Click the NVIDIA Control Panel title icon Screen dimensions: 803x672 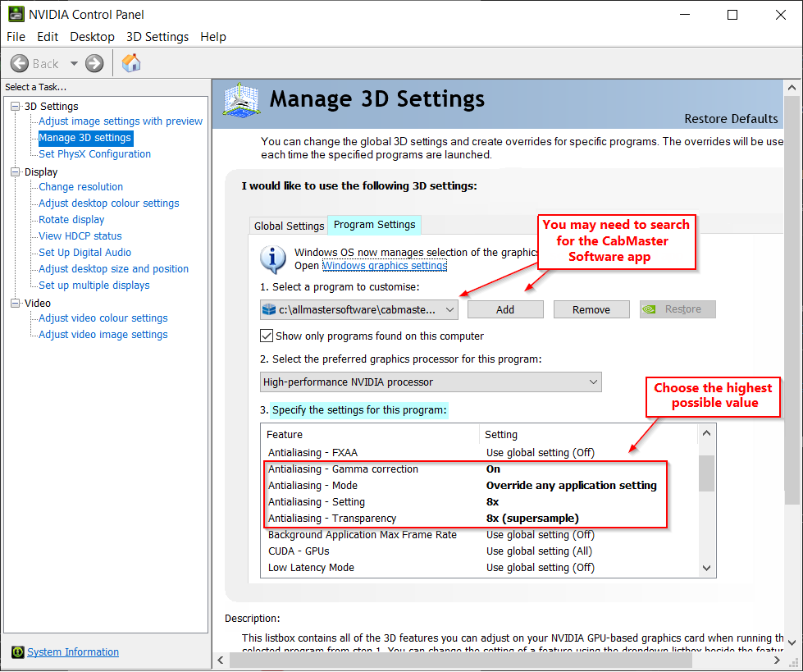coord(16,15)
